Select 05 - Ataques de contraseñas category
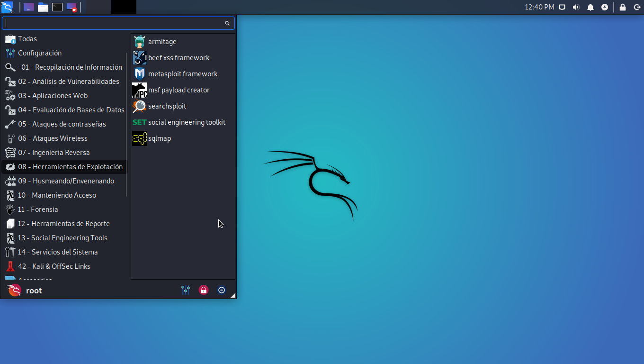This screenshot has width=644, height=364. 64,124
